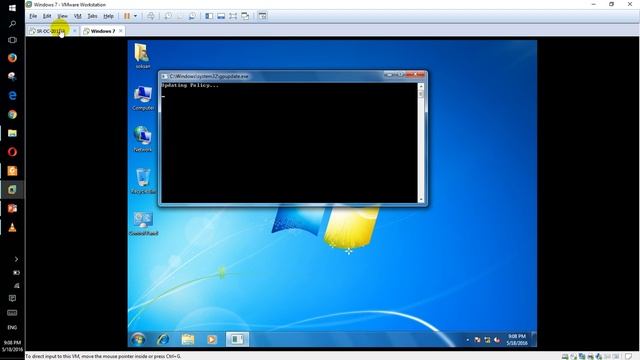This screenshot has width=640, height=360.
Task: Click the guest network tray icon
Action: pos(487,340)
